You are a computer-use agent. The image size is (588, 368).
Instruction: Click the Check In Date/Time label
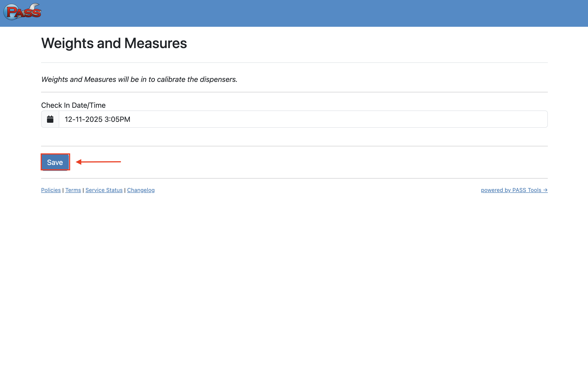[x=73, y=105]
